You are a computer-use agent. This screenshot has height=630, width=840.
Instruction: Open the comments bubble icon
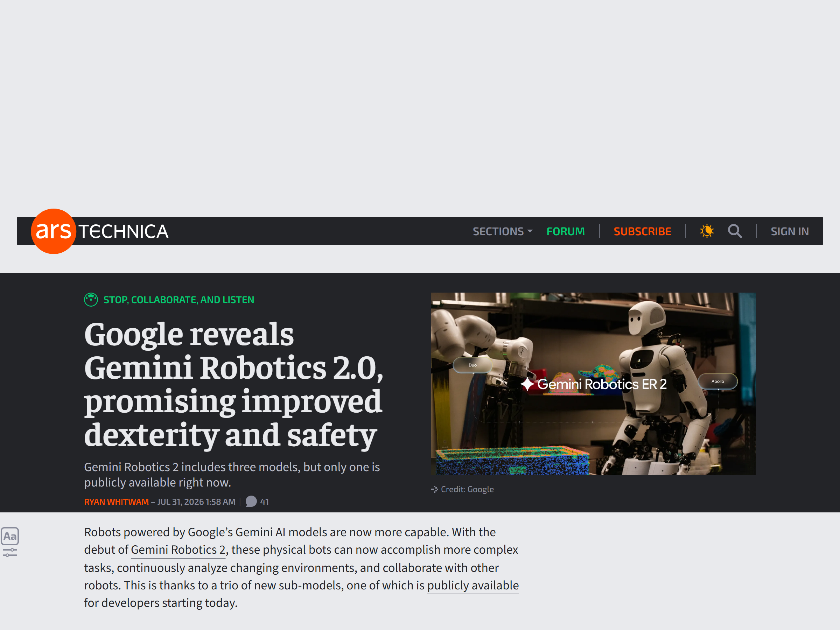click(251, 502)
